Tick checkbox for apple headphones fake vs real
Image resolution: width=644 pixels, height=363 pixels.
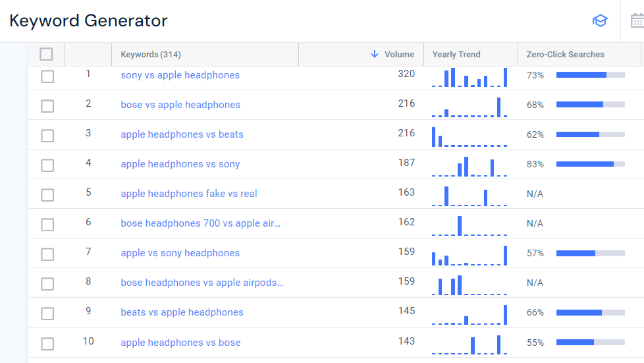tap(47, 195)
